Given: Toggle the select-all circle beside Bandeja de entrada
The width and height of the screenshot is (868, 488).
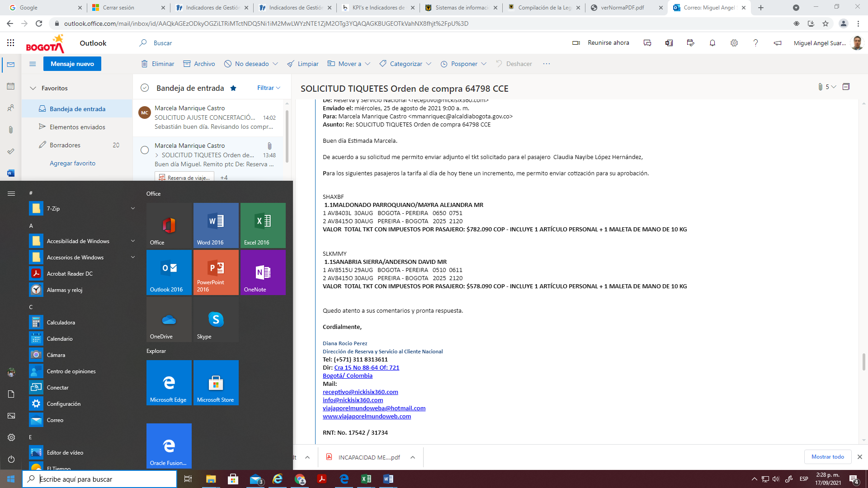Looking at the screenshot, I should pos(145,88).
